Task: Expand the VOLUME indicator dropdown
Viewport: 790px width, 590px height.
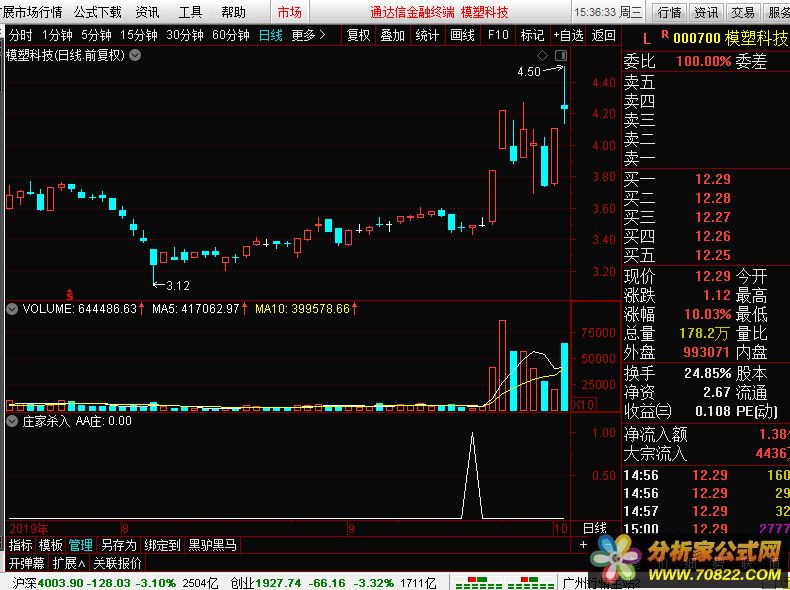Action: [12, 309]
